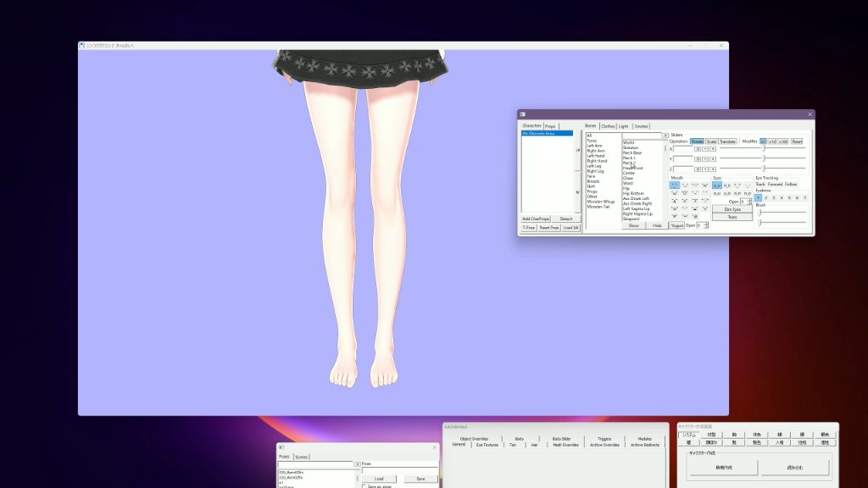Select the Rotate operation

[697, 141]
